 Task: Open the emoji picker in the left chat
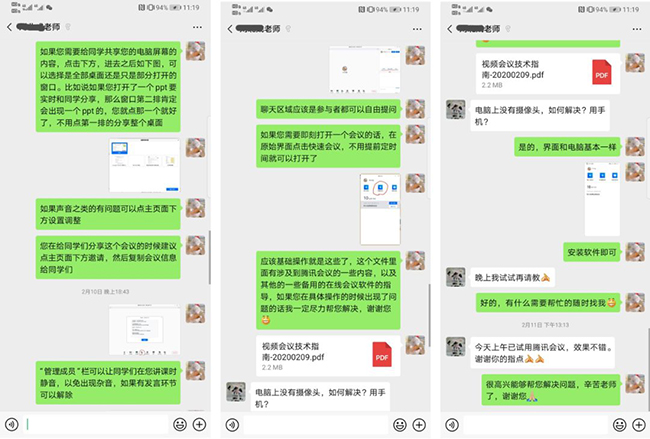pyautogui.click(x=180, y=424)
